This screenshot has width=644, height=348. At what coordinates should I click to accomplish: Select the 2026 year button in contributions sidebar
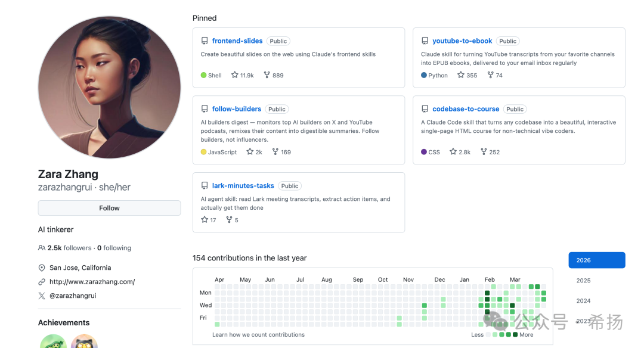pos(596,260)
